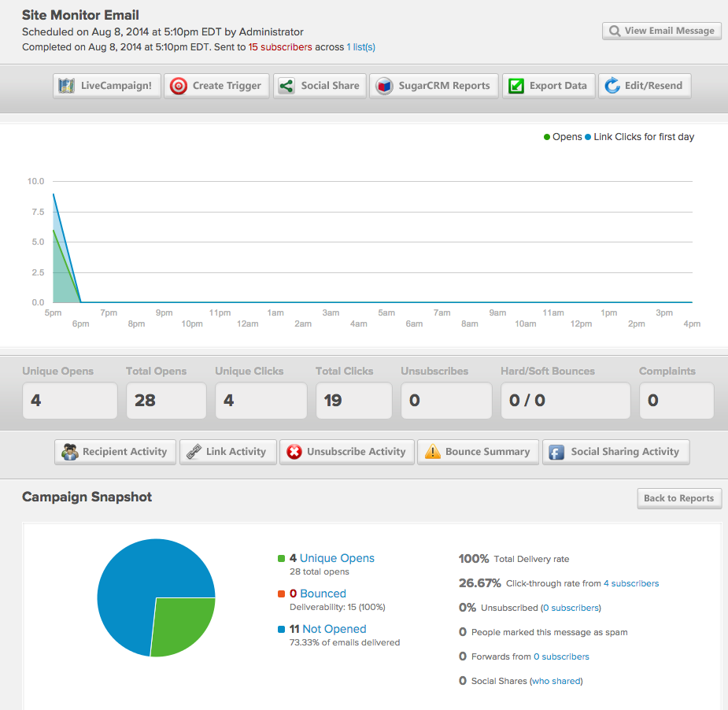Click the Campaign Snapshot heading
This screenshot has width=728, height=710.
[x=87, y=497]
